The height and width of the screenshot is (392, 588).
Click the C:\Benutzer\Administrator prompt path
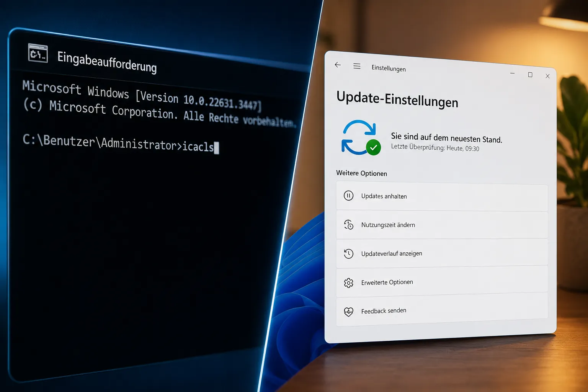pos(100,142)
